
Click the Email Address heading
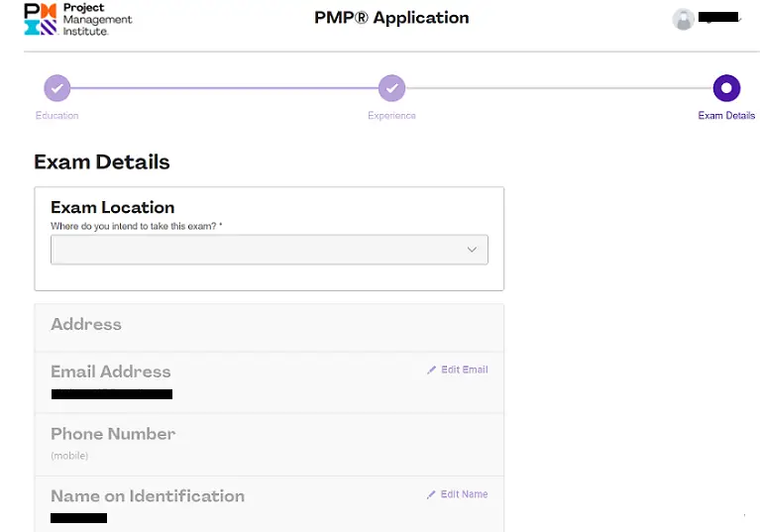pos(111,372)
